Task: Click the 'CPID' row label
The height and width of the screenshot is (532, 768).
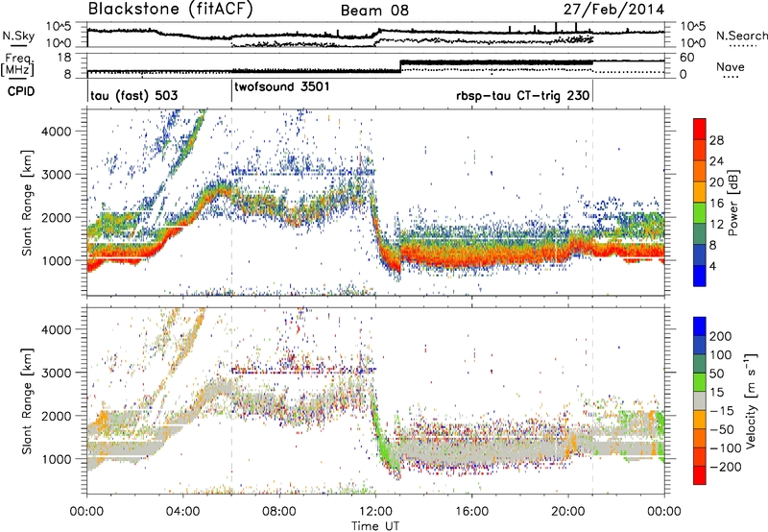Action: pos(20,91)
